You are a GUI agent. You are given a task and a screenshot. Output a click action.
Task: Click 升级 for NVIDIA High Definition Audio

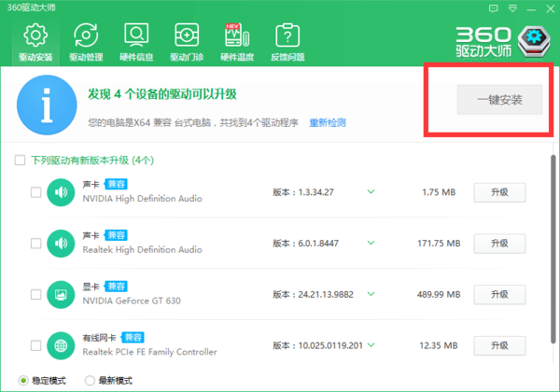(499, 192)
